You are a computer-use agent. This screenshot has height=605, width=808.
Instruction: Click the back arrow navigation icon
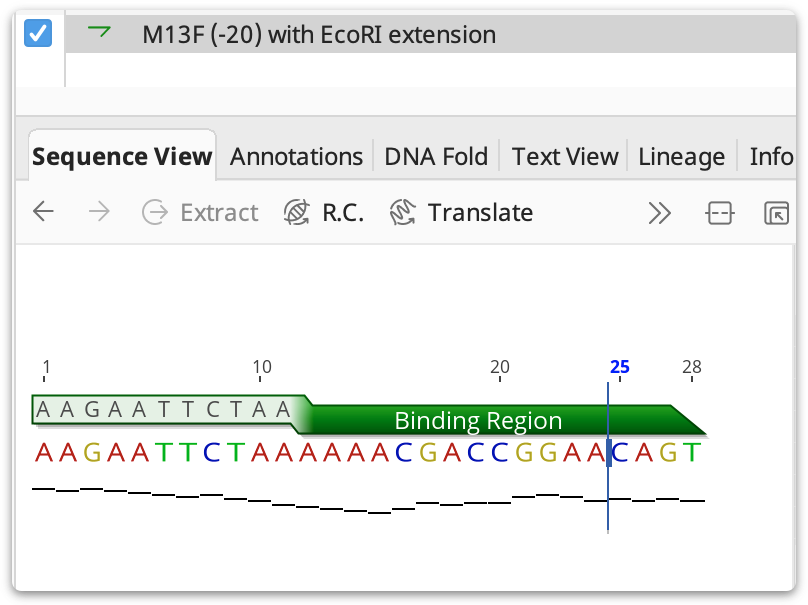coord(43,212)
